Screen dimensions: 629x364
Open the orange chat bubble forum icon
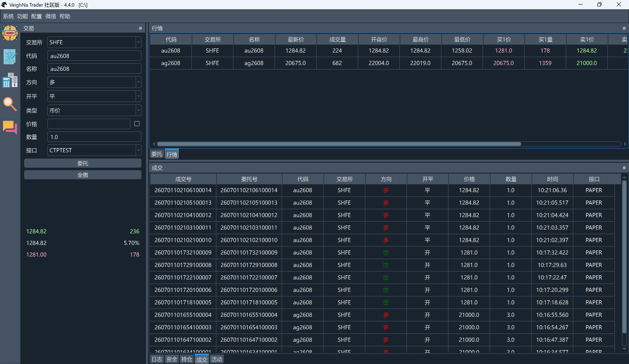pos(10,127)
